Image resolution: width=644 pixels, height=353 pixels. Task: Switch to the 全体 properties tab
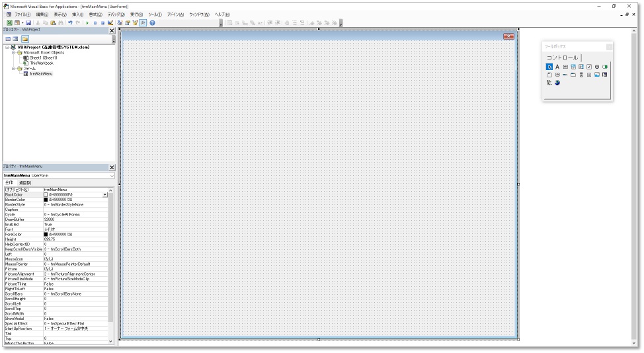(x=9, y=182)
